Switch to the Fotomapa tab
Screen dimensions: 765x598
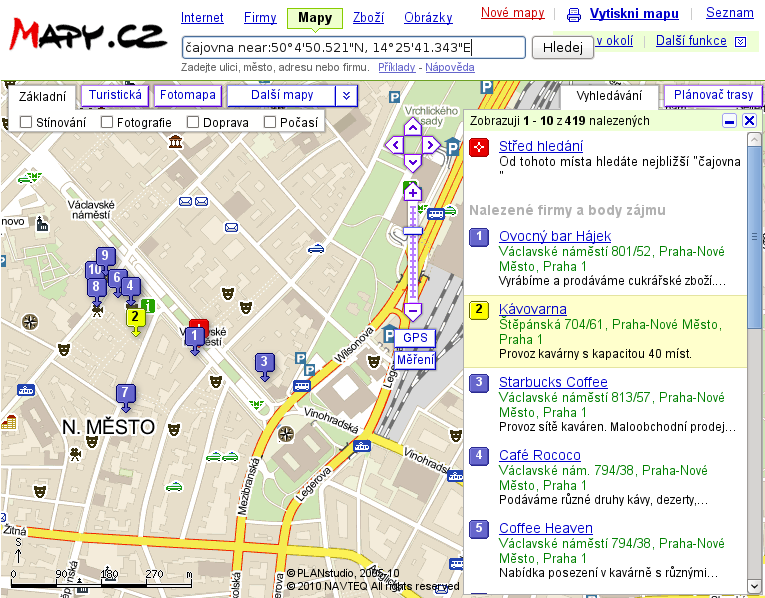[x=188, y=95]
